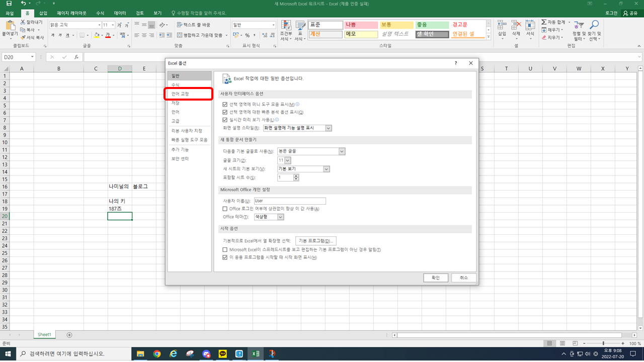Switch to the Data (데이터) ribbon tab
Viewport: 644px width, 362px height.
[x=120, y=13]
